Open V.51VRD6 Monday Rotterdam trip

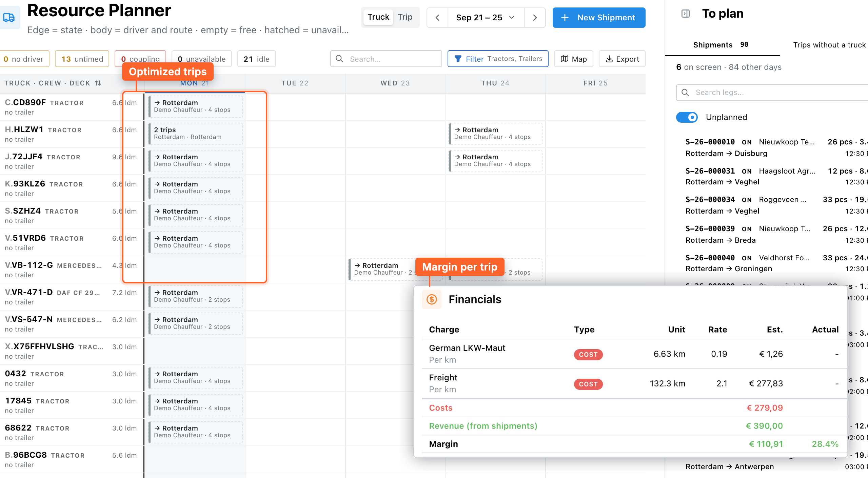tap(196, 242)
